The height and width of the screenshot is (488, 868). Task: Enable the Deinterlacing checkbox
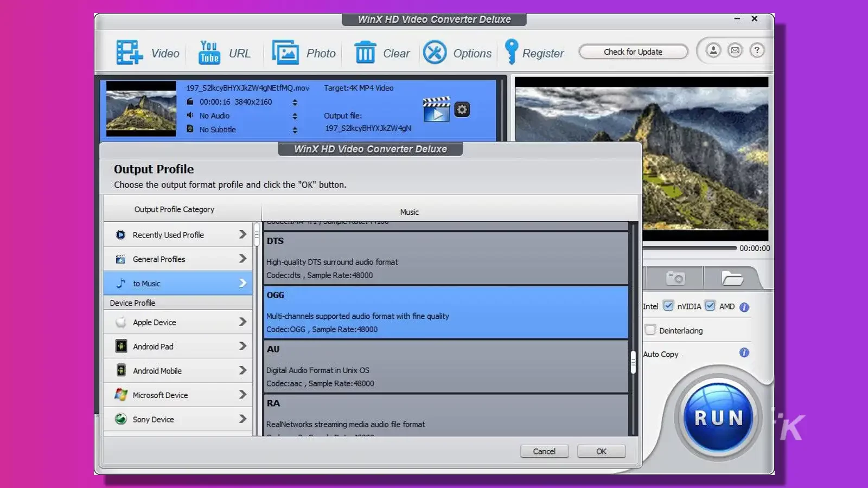click(x=650, y=330)
